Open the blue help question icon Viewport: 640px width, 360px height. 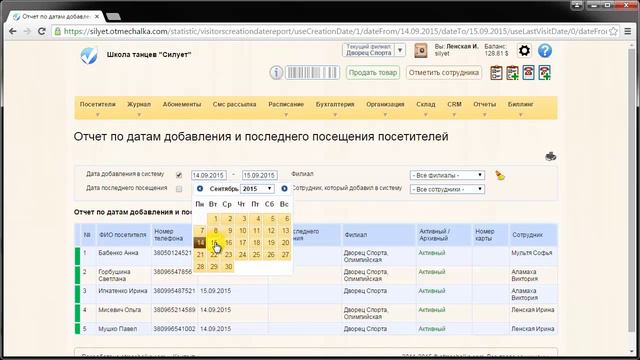[544, 51]
